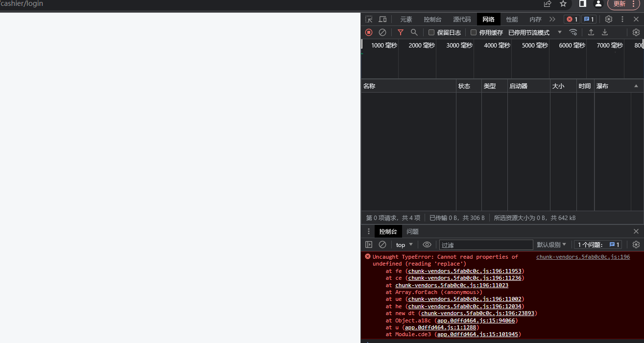Open the 源代码 (Sources) tab

coord(462,20)
